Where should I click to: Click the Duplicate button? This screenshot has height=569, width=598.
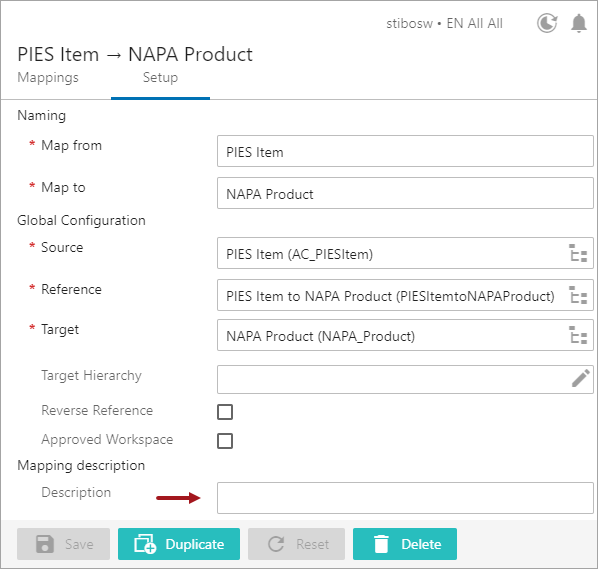[x=179, y=544]
